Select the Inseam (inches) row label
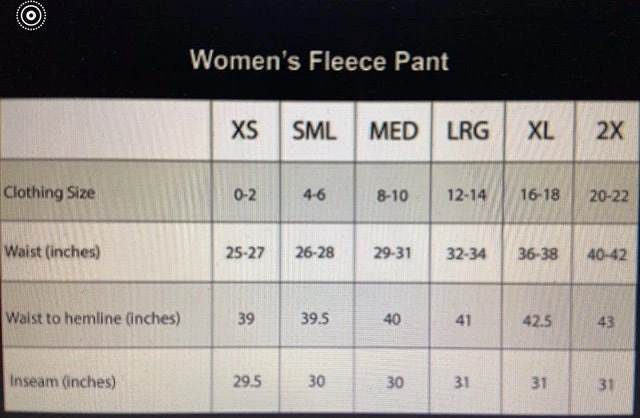Screen dimensions: 640x418 [62, 381]
